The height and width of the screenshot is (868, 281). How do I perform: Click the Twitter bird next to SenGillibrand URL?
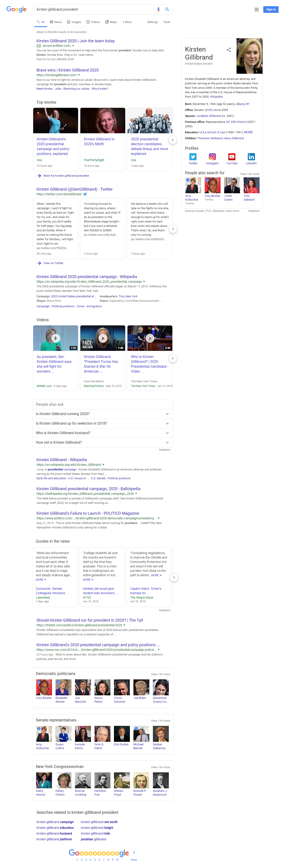[85, 194]
